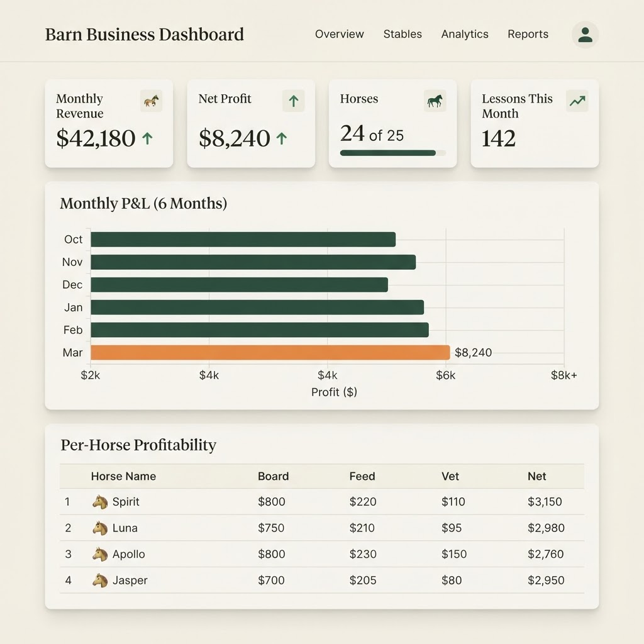Screen dimensions: 644x644
Task: Open the Stables nav item
Action: (x=402, y=34)
